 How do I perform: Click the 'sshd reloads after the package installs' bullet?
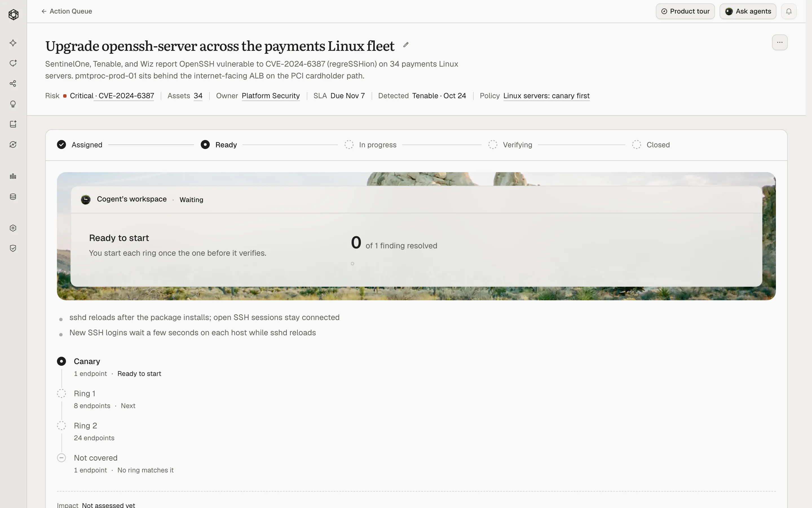click(204, 317)
